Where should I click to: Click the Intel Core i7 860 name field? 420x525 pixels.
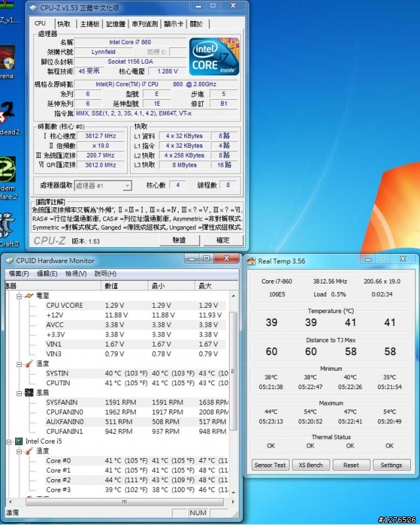click(x=130, y=42)
